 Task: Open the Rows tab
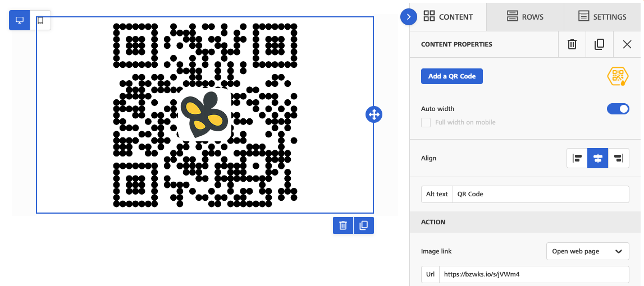coord(525,16)
